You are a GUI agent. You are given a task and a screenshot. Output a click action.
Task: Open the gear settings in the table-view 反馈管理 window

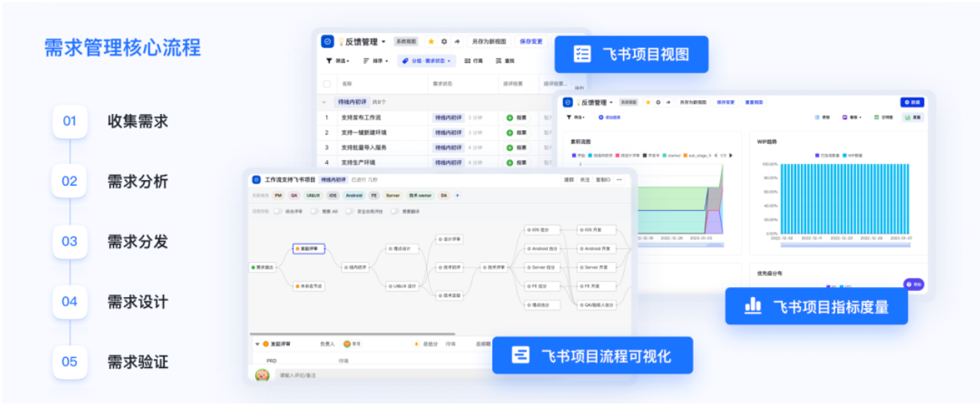tap(444, 42)
